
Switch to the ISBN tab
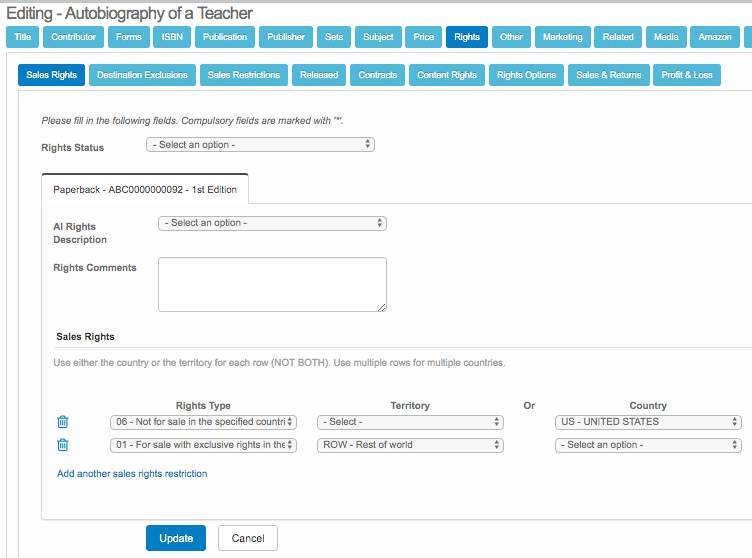point(172,37)
